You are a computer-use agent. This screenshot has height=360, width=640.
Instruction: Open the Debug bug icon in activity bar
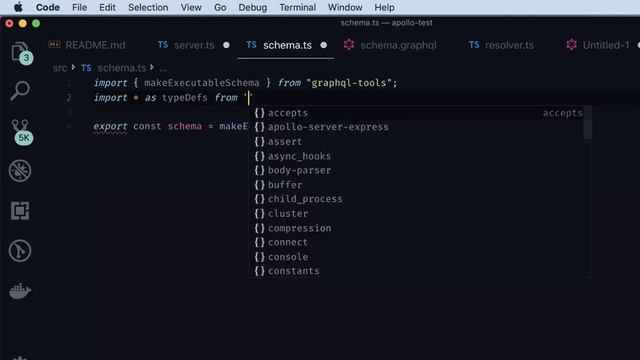(20, 171)
